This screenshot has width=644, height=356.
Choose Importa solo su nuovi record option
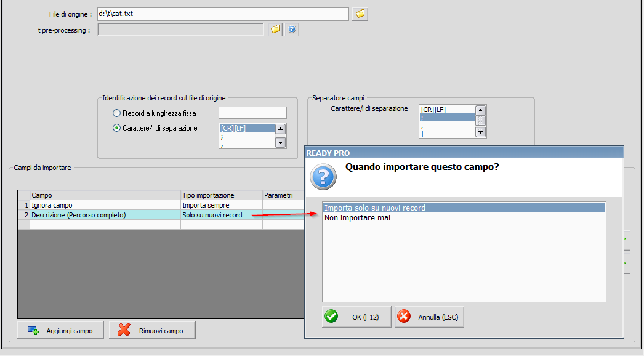point(464,208)
